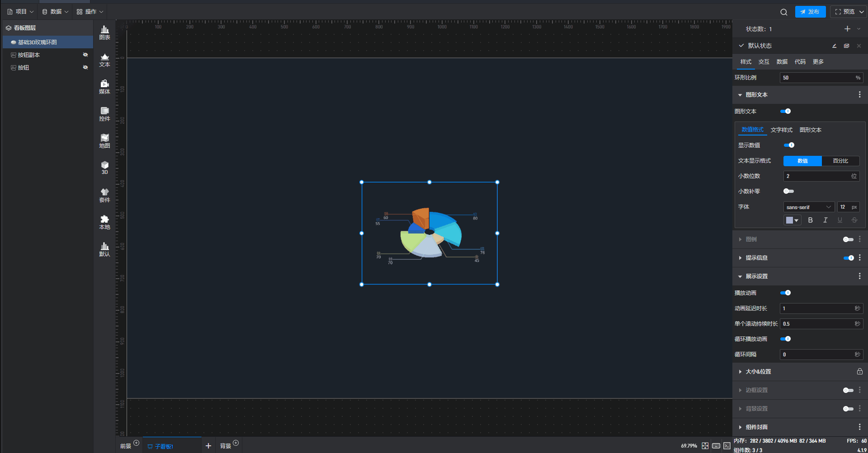
Task: Click the 发布 publish button
Action: (x=810, y=12)
